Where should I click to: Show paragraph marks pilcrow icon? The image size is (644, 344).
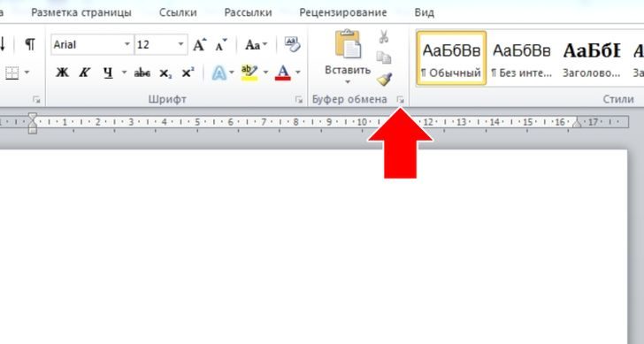(30, 44)
